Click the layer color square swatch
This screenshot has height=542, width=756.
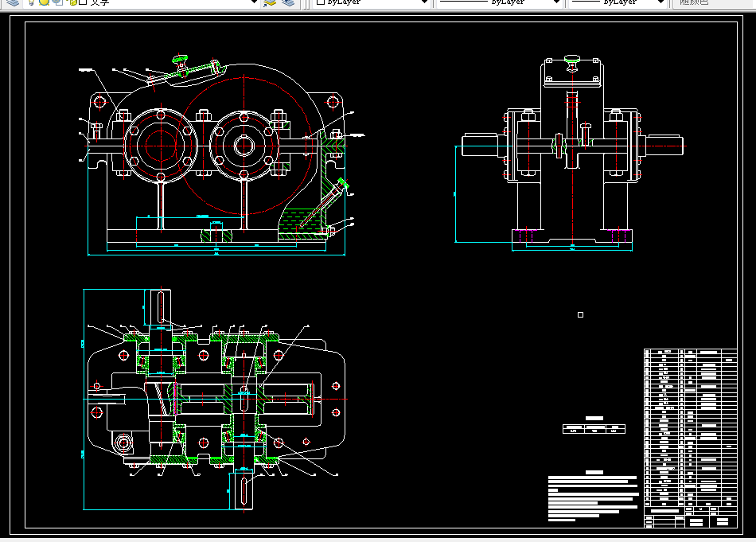pos(83,2)
